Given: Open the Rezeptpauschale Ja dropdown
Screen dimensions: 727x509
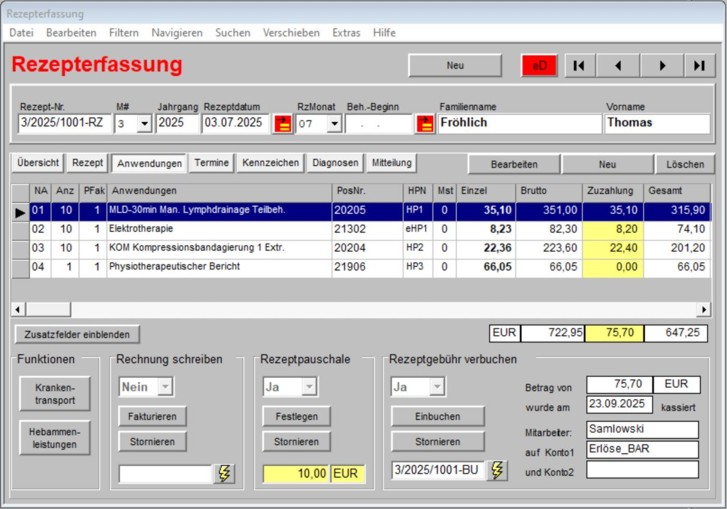Looking at the screenshot, I should pyautogui.click(x=307, y=387).
